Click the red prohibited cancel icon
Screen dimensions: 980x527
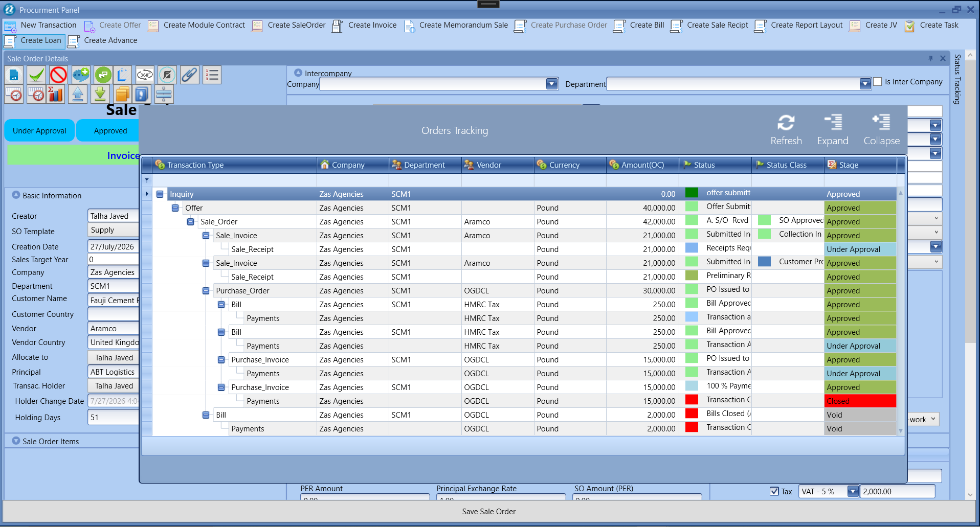58,75
